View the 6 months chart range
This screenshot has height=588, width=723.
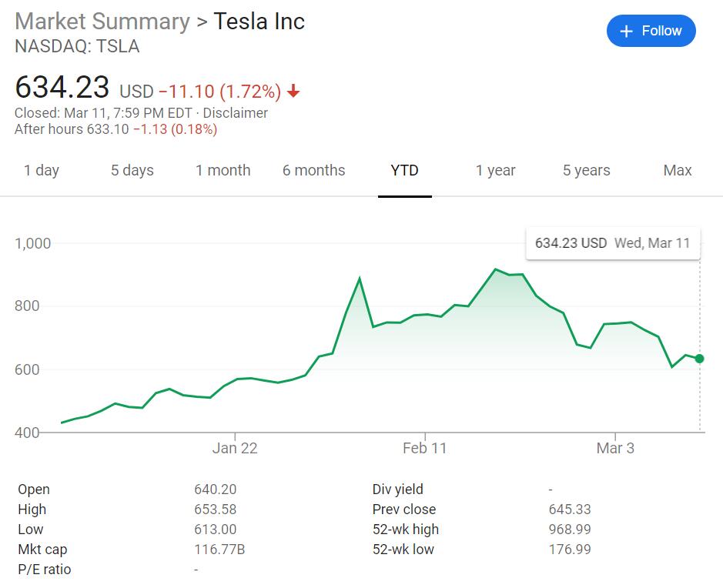point(313,171)
